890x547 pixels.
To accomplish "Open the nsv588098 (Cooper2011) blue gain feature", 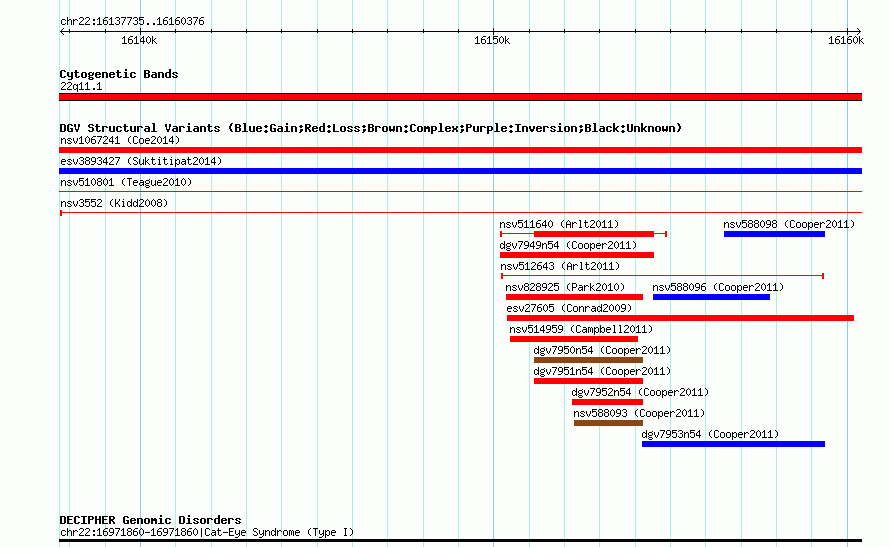I will click(x=774, y=234).
